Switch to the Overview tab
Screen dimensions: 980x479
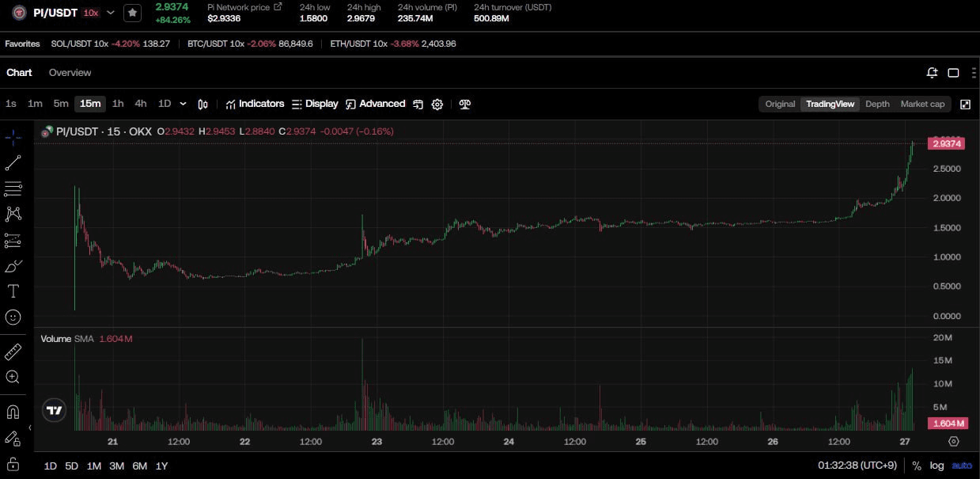[70, 72]
